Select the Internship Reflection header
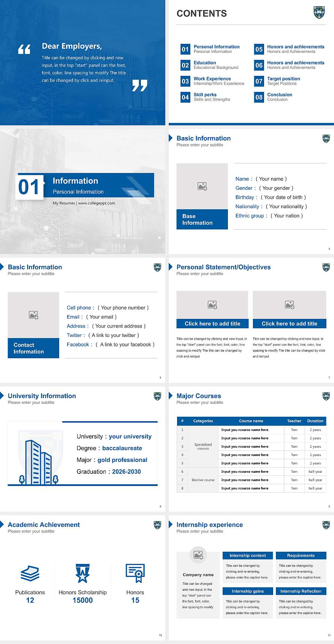Viewport: 334px width, 644px height. [x=301, y=591]
